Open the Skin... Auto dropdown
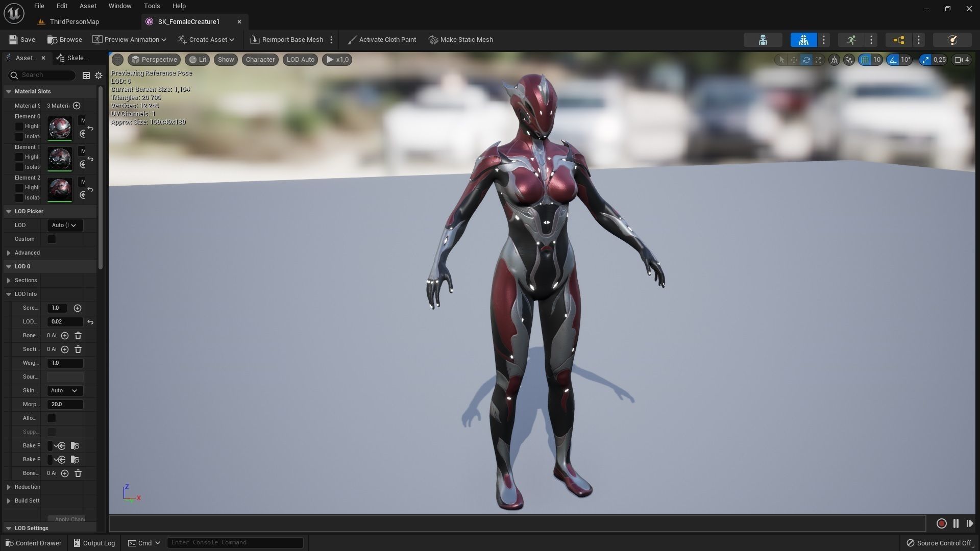Screen dimensions: 980x551 [65, 391]
